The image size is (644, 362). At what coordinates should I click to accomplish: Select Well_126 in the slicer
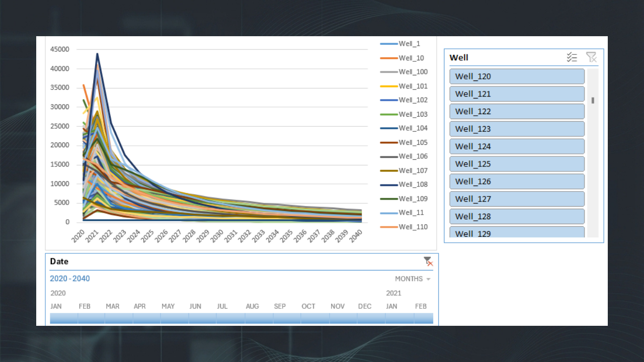(x=517, y=182)
